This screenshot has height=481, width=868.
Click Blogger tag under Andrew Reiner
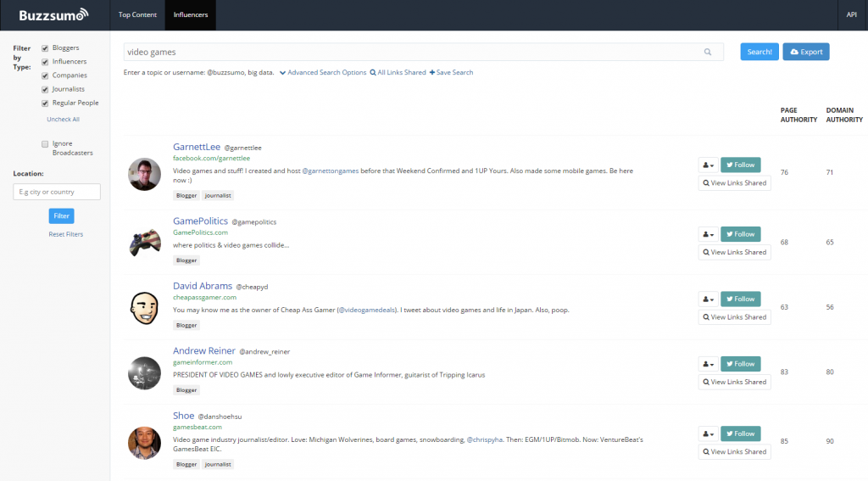click(186, 390)
